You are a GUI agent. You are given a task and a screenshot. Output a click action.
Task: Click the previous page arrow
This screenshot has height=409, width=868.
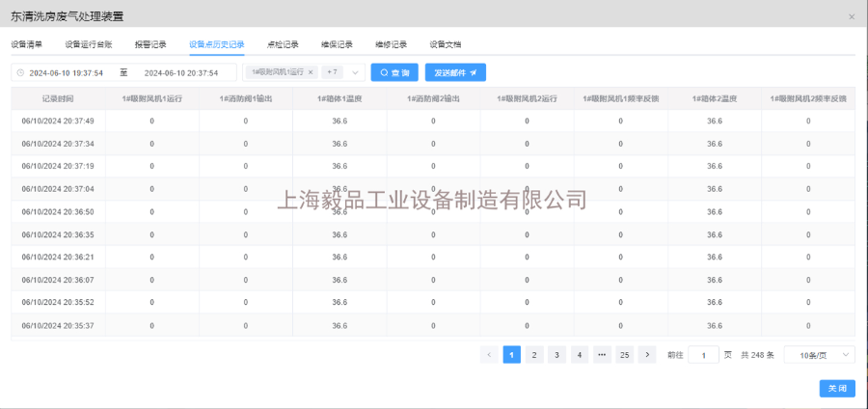[x=489, y=355]
